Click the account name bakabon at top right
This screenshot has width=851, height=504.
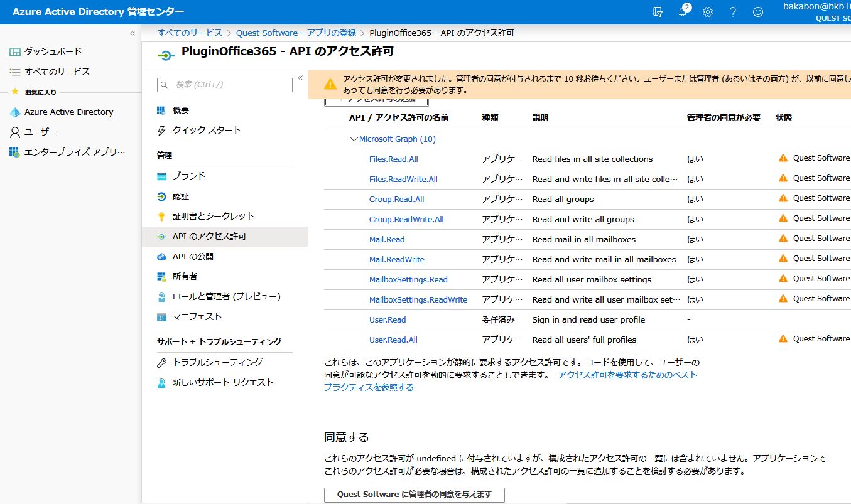pyautogui.click(x=817, y=6)
